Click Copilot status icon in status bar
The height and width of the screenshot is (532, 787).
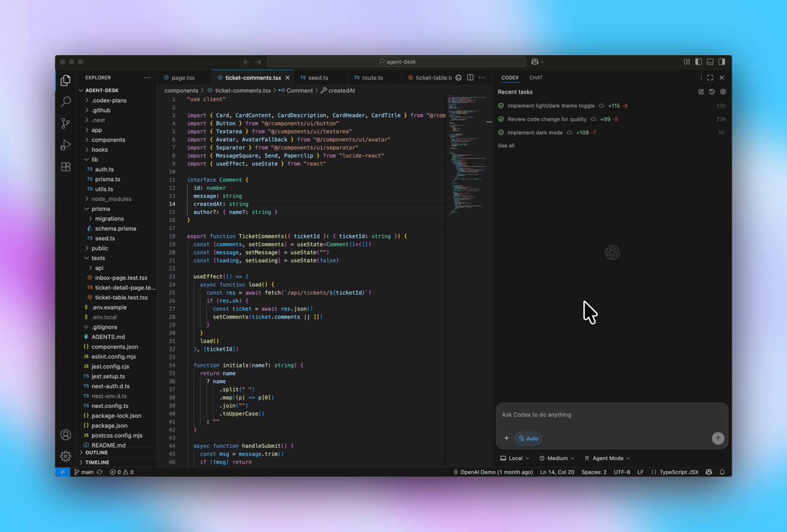tap(710, 472)
